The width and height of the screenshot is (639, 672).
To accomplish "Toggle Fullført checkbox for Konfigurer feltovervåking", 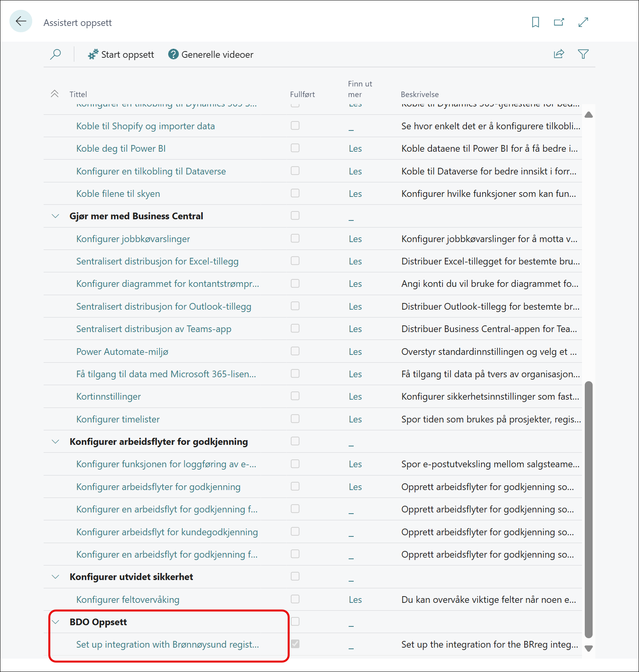I will (295, 599).
